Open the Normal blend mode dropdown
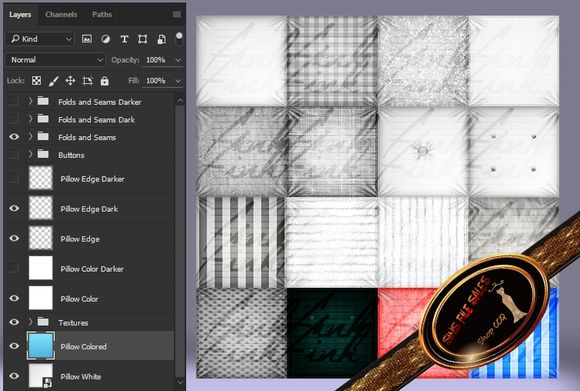Screen dimensions: 580x391 point(55,60)
